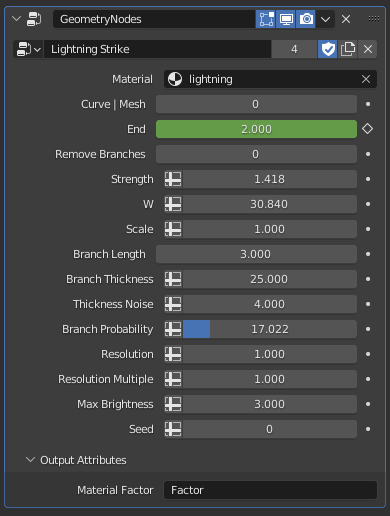Click the fake user shield icon
This screenshot has width=390, height=516.
(327, 49)
